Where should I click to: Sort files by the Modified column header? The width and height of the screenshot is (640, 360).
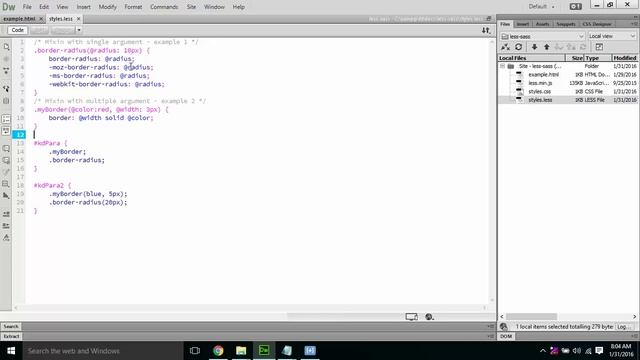pyautogui.click(x=624, y=58)
